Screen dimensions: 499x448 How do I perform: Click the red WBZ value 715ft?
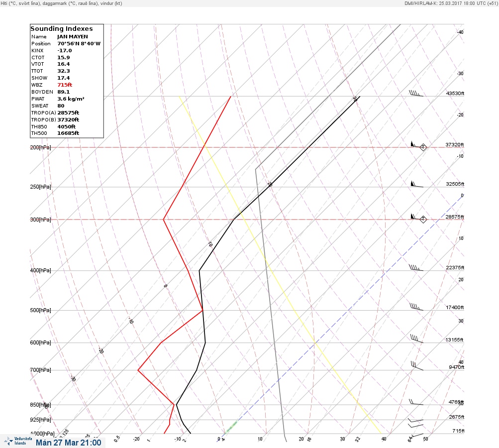click(65, 85)
